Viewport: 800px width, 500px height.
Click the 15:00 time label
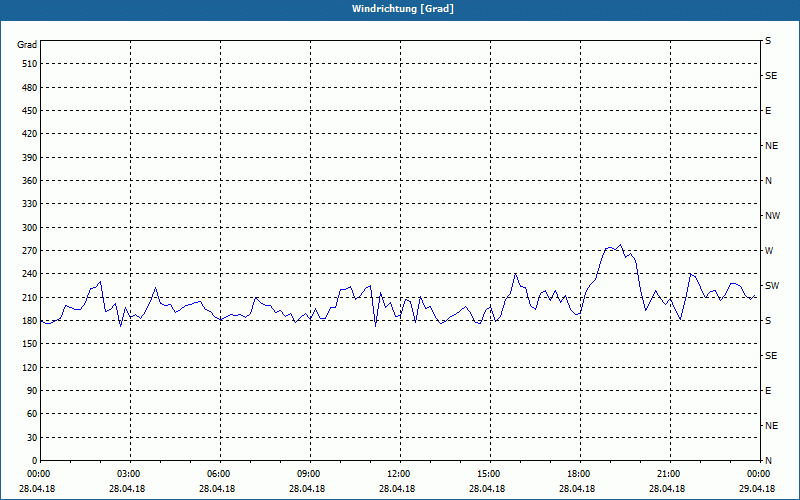point(489,474)
